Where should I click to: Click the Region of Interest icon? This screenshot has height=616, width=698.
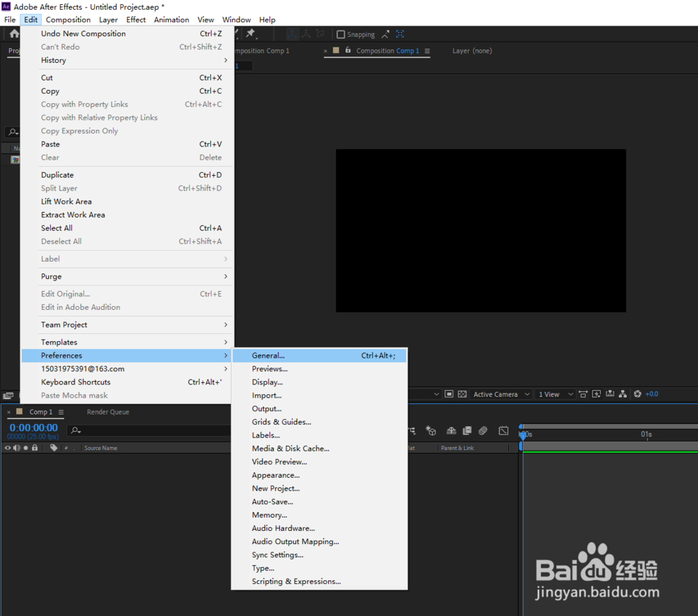coord(449,394)
